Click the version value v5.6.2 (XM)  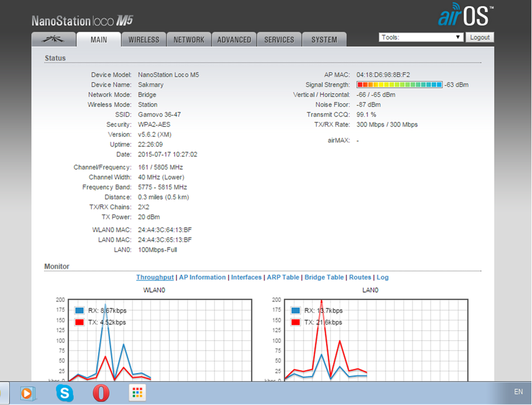pyautogui.click(x=155, y=135)
